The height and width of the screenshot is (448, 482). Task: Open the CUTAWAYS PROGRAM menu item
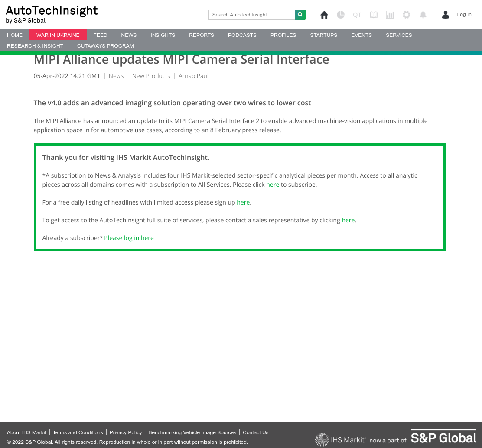pos(105,46)
